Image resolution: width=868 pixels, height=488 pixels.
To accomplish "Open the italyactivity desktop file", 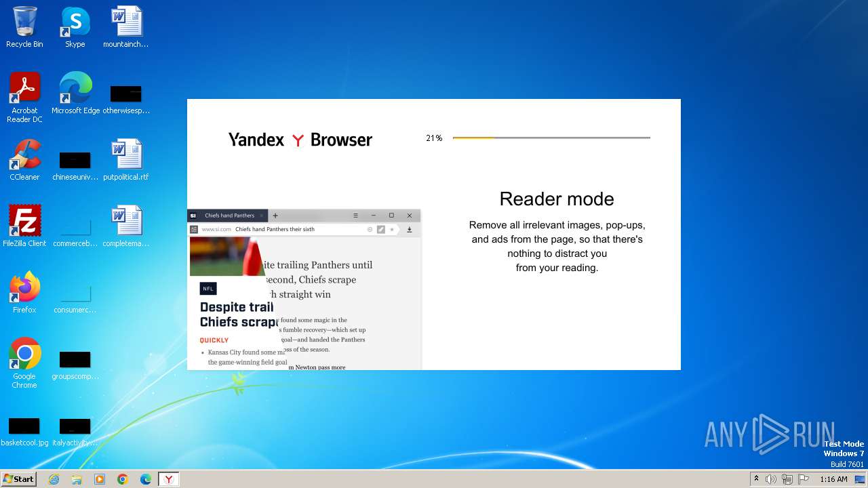I will point(75,431).
